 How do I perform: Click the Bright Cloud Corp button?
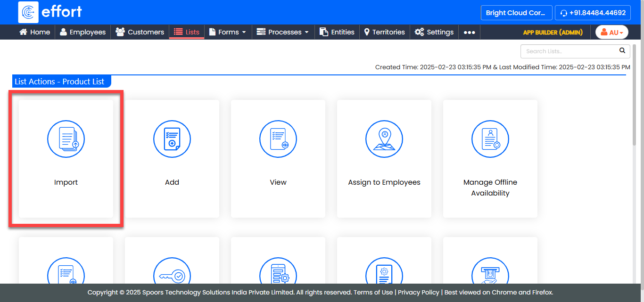516,13
